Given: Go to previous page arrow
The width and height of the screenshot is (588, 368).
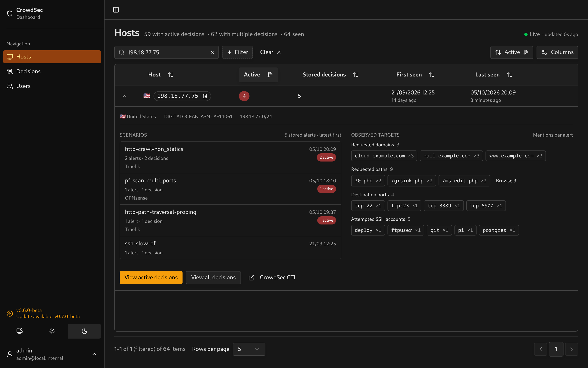Looking at the screenshot, I should click(x=540, y=349).
